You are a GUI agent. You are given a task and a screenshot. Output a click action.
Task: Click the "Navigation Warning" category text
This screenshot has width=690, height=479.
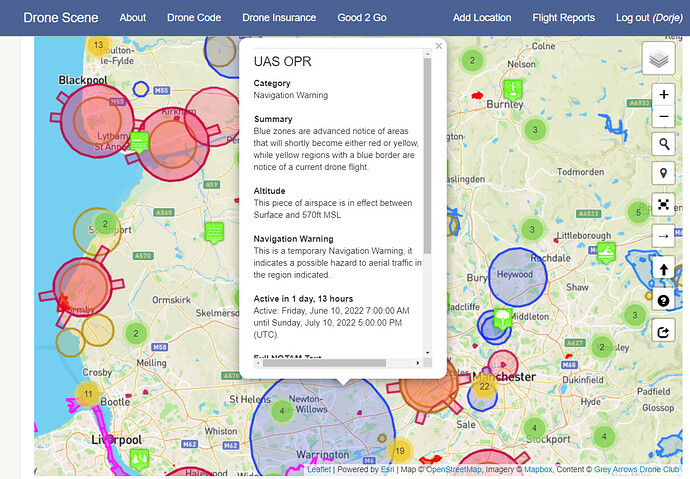pos(290,95)
